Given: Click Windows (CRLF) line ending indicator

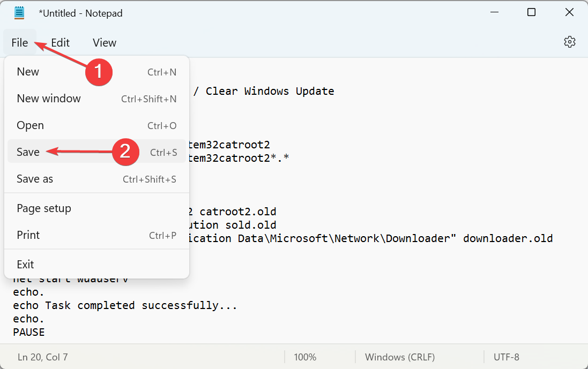Looking at the screenshot, I should click(400, 357).
